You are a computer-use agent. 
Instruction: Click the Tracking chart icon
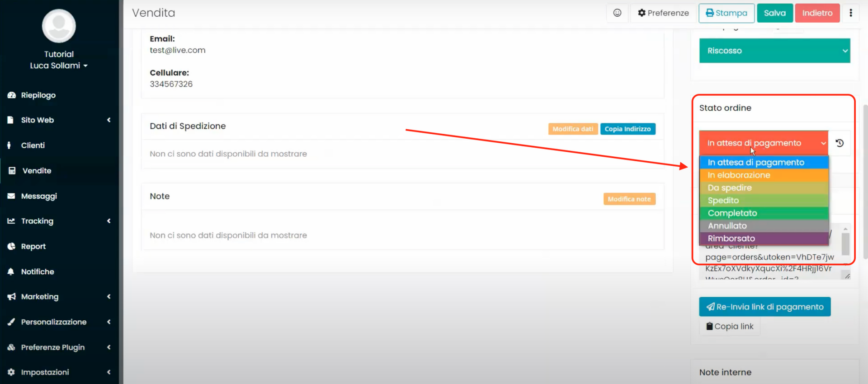point(11,221)
